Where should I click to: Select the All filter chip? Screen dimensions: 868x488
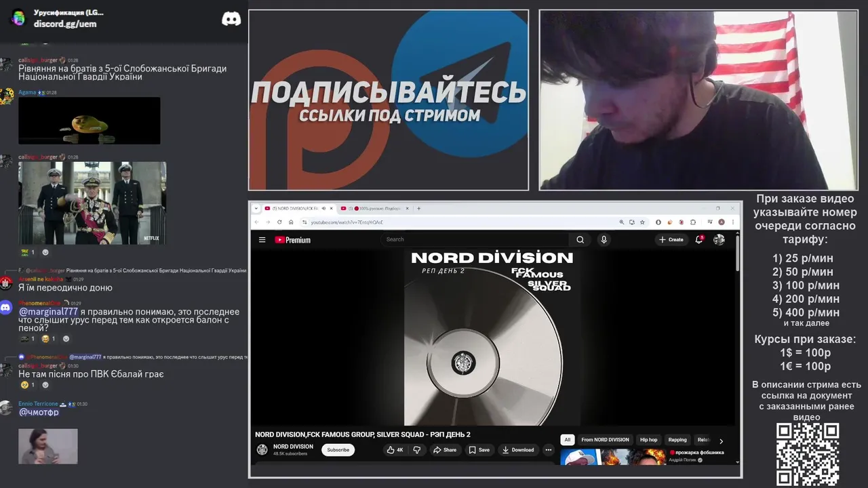[x=568, y=440]
